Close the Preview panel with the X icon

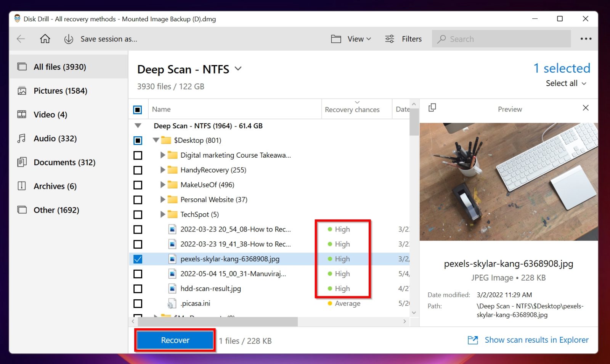(586, 108)
